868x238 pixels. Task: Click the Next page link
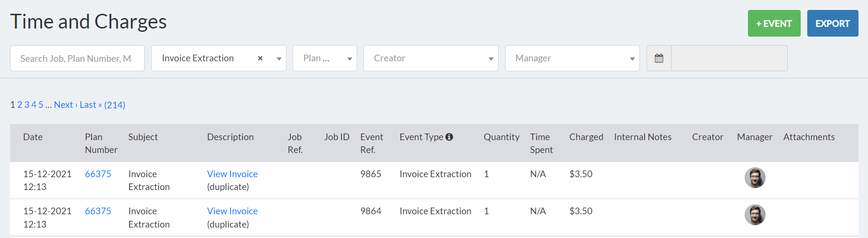(64, 105)
